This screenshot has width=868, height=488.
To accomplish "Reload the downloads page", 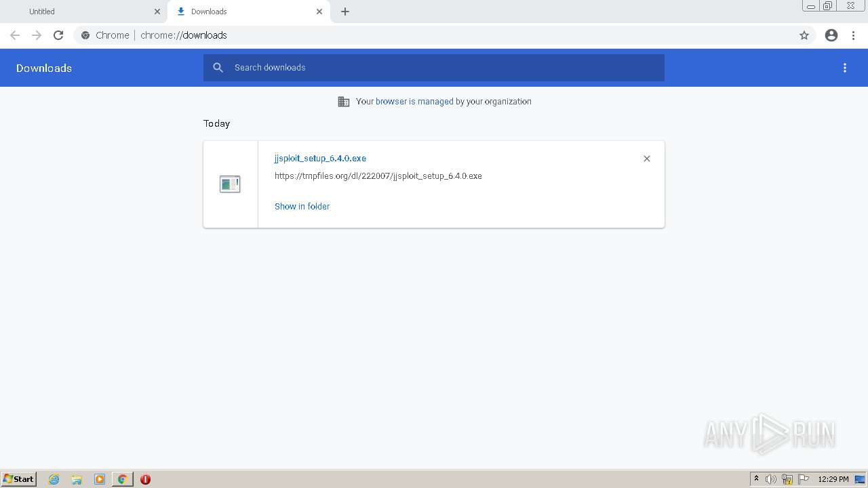I will coord(58,35).
